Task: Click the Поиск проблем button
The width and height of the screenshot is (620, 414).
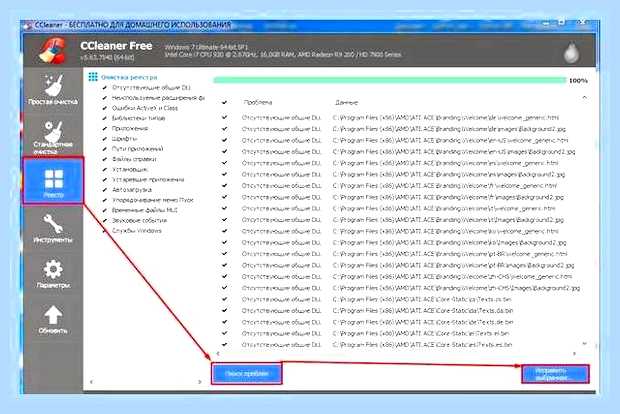Action: coord(247,373)
